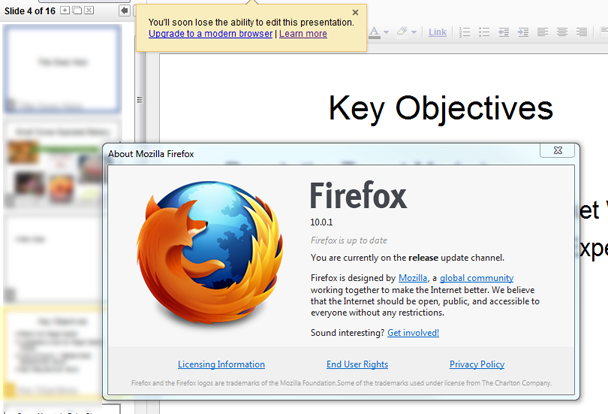Image resolution: width=608 pixels, height=414 pixels.
Task: Select the highlighted yellow slide thumbnail
Action: 52,353
